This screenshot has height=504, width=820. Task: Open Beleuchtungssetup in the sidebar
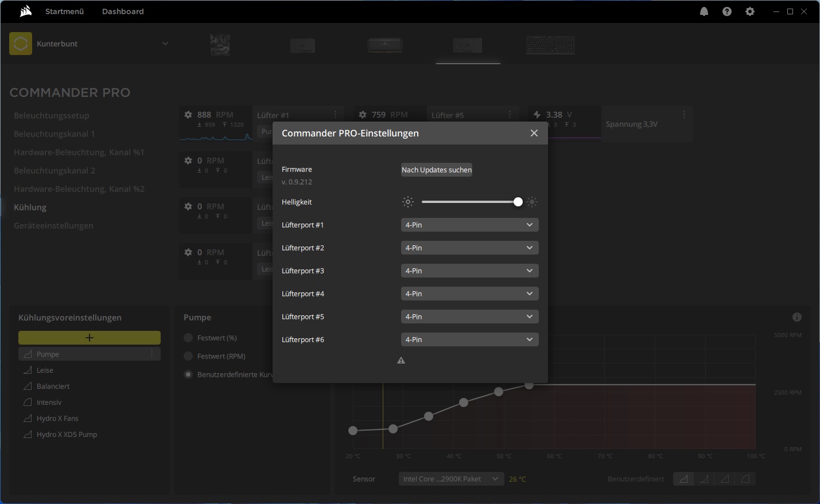pyautogui.click(x=52, y=115)
